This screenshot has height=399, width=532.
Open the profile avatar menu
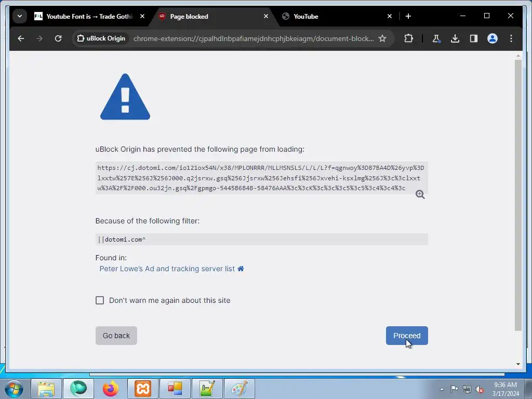click(x=493, y=38)
